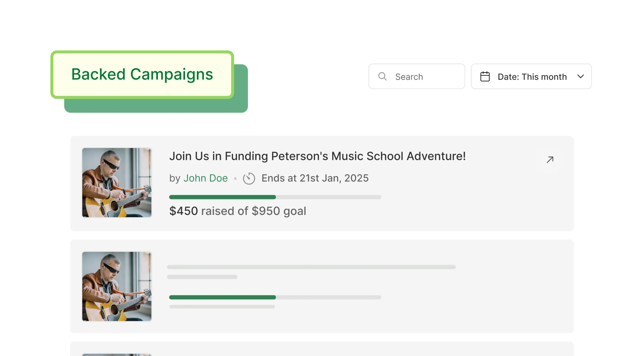Click the search magnifier icon
Screen dimensions: 644x356
coord(382,76)
